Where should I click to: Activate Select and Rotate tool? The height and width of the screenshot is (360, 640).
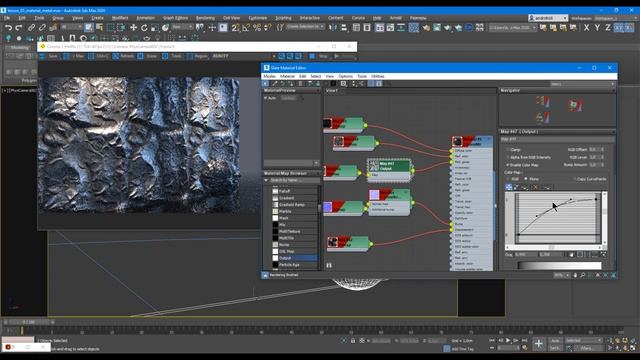(144, 28)
